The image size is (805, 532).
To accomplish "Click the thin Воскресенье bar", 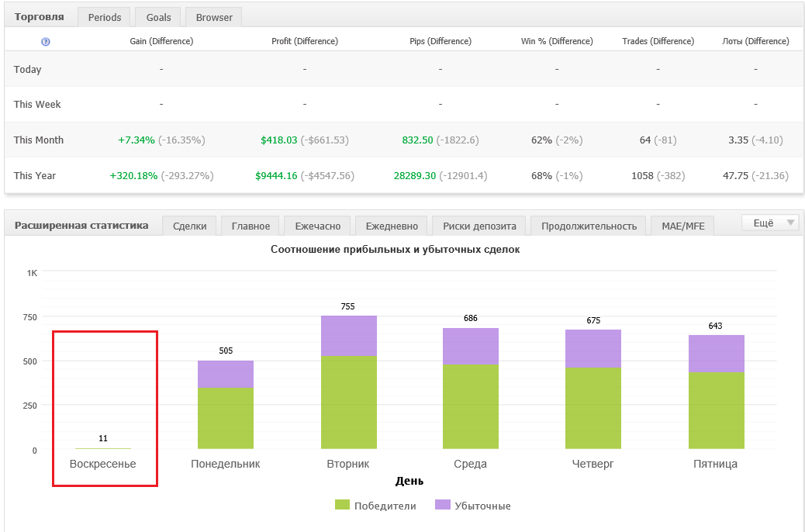I will tap(103, 448).
